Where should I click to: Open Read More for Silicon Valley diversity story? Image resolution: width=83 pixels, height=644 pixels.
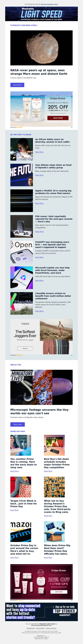coord(39,152)
